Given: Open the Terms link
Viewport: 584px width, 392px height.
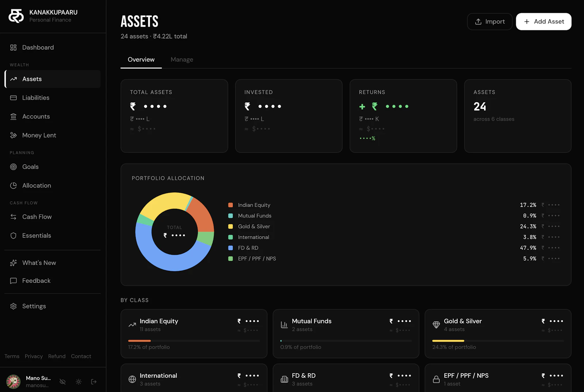Looking at the screenshot, I should point(12,356).
